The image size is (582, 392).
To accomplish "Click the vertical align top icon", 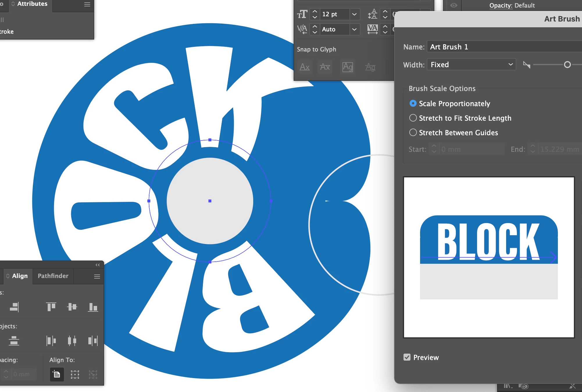I will 51,307.
